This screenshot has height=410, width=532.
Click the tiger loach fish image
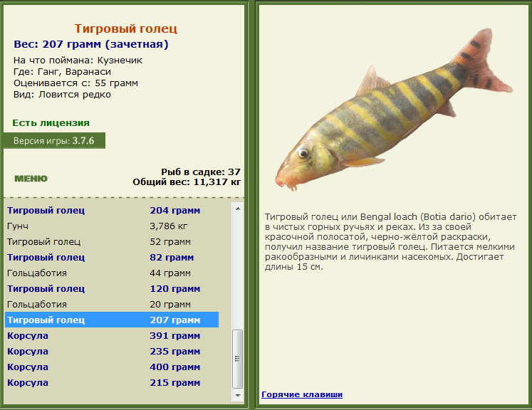[x=394, y=109]
